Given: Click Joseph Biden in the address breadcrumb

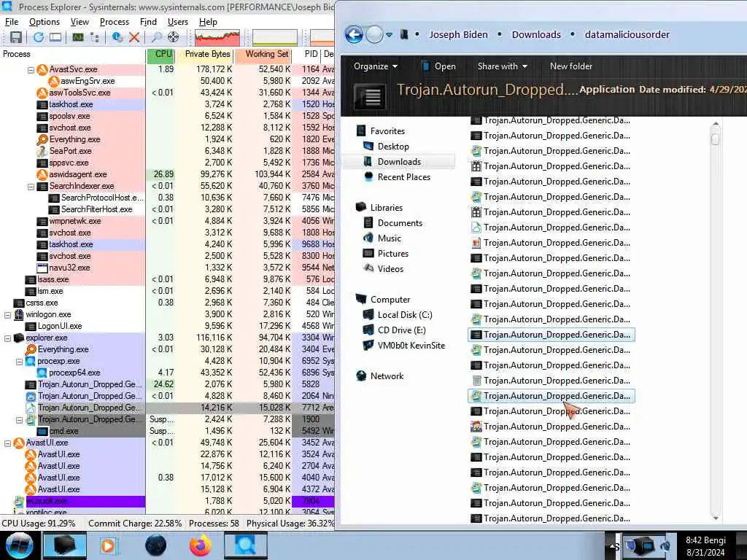Looking at the screenshot, I should (x=458, y=35).
